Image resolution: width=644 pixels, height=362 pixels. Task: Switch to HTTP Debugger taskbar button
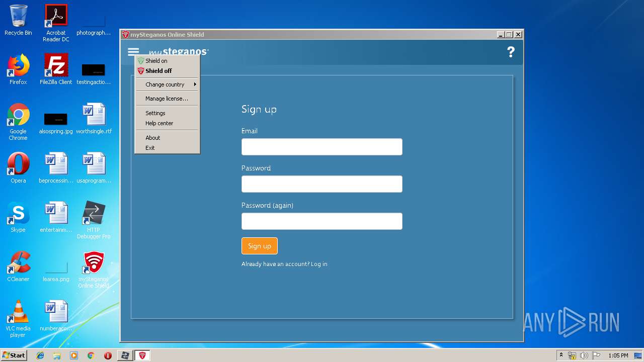tap(125, 355)
